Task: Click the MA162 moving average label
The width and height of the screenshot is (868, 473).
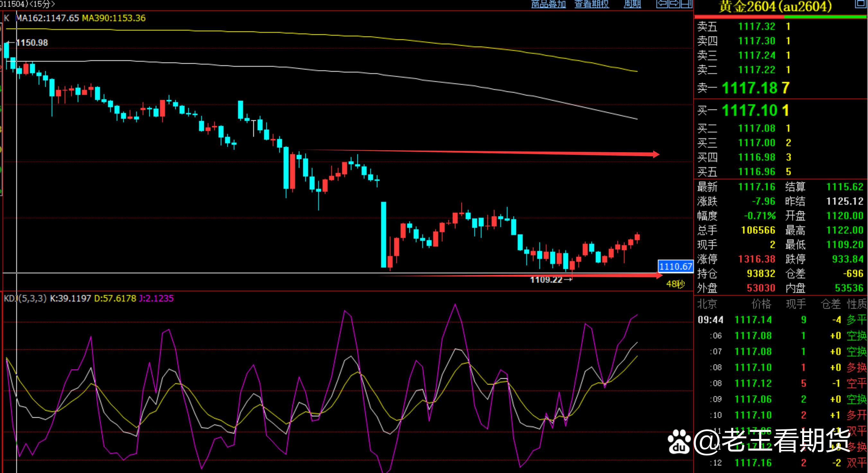Action: pos(47,18)
